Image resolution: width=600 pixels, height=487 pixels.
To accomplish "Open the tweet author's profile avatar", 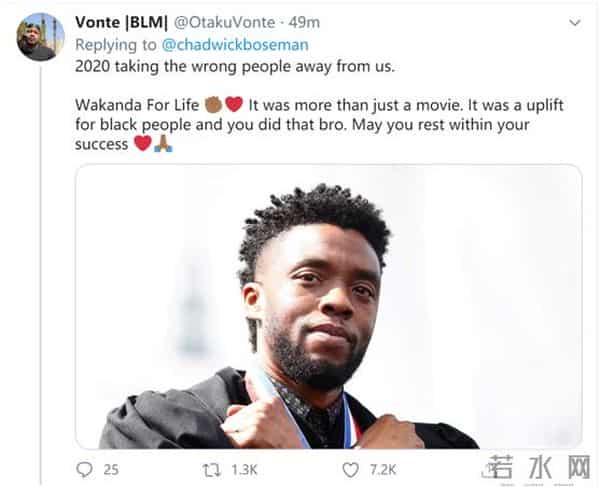I will pos(40,37).
